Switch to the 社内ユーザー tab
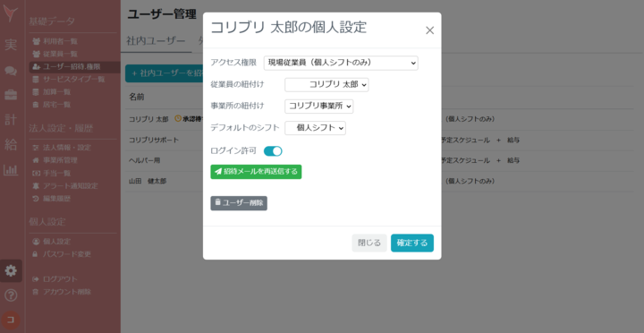 click(156, 41)
